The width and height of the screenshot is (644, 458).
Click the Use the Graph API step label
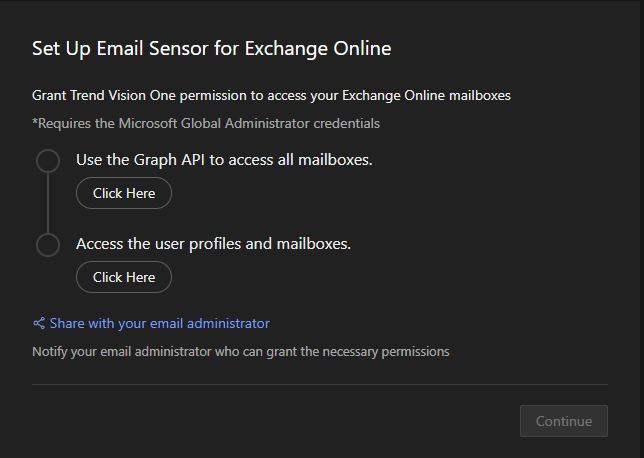(224, 160)
